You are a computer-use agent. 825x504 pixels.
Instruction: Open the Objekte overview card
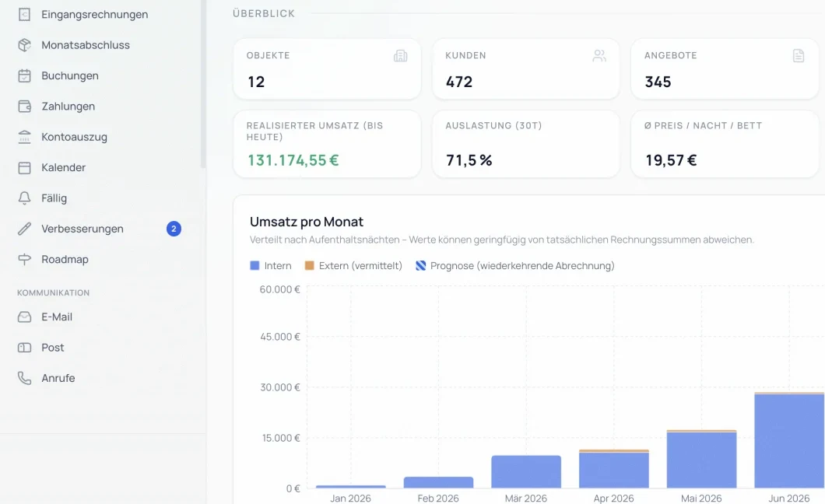[327, 69]
